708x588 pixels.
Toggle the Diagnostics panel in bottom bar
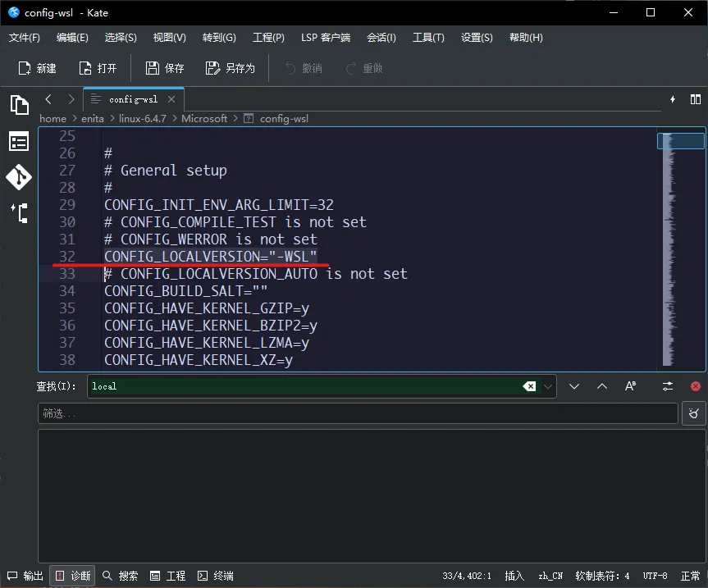pyautogui.click(x=72, y=576)
